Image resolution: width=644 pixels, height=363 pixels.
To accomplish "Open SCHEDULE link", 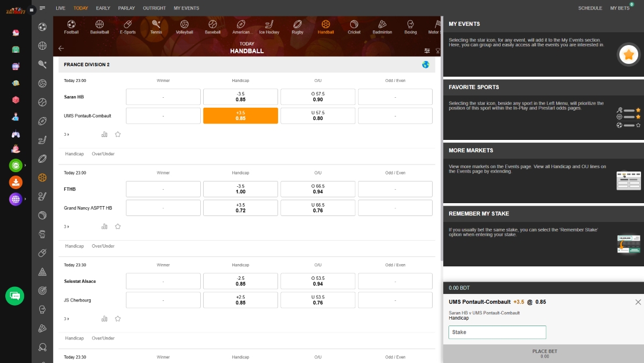I will [x=590, y=8].
